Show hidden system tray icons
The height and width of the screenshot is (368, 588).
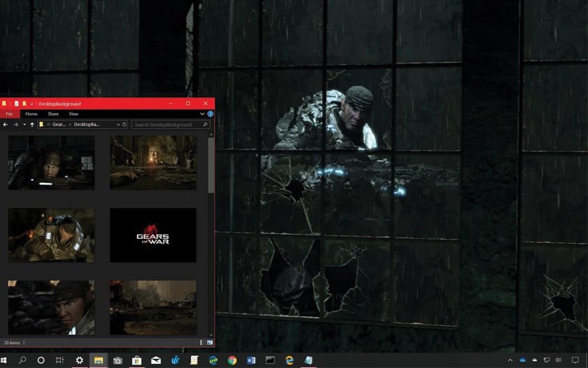click(510, 360)
